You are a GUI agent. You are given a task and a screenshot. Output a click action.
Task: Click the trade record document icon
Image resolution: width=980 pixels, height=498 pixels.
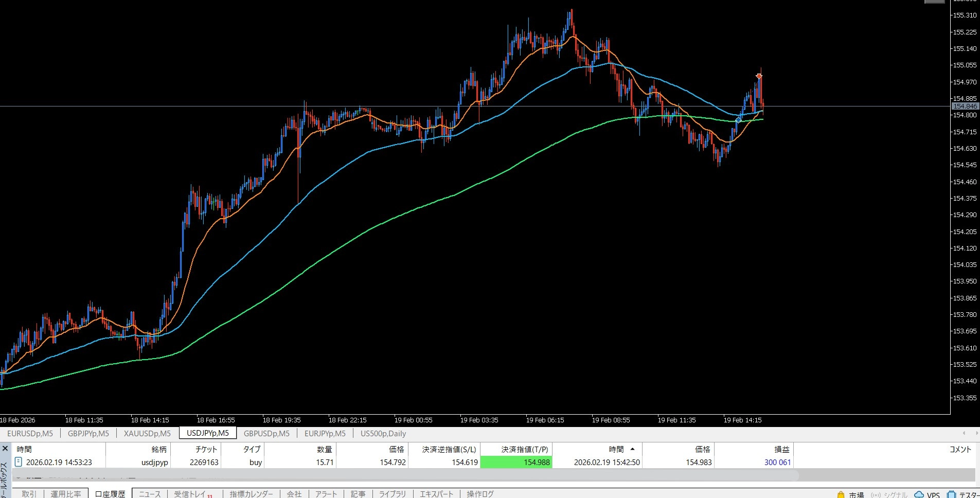19,462
